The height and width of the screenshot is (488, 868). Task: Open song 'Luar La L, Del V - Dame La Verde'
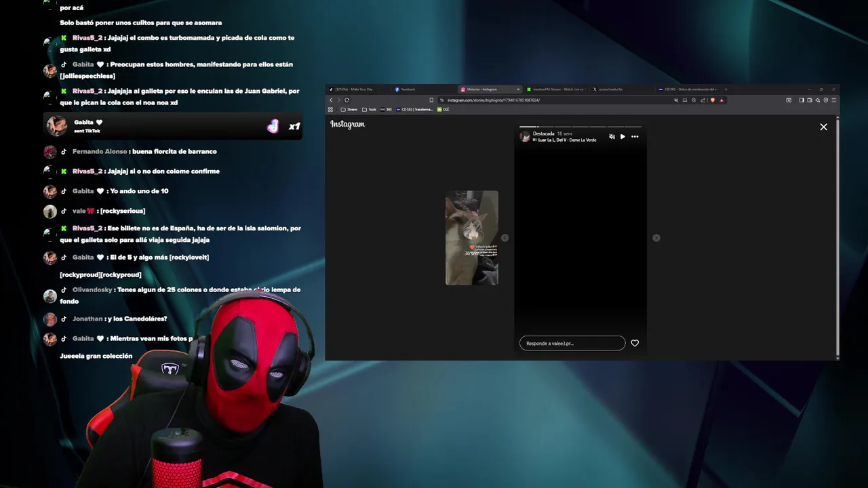pos(567,140)
